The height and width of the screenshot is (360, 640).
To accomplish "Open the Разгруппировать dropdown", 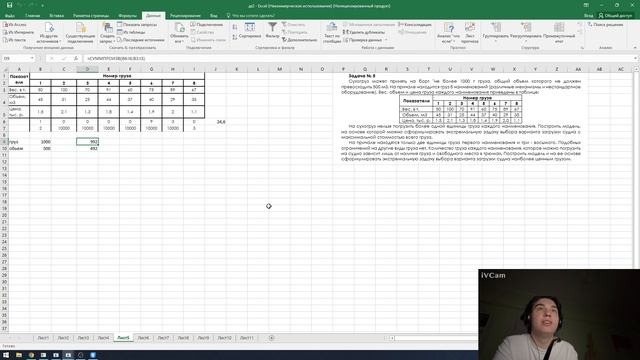I will click(526, 33).
